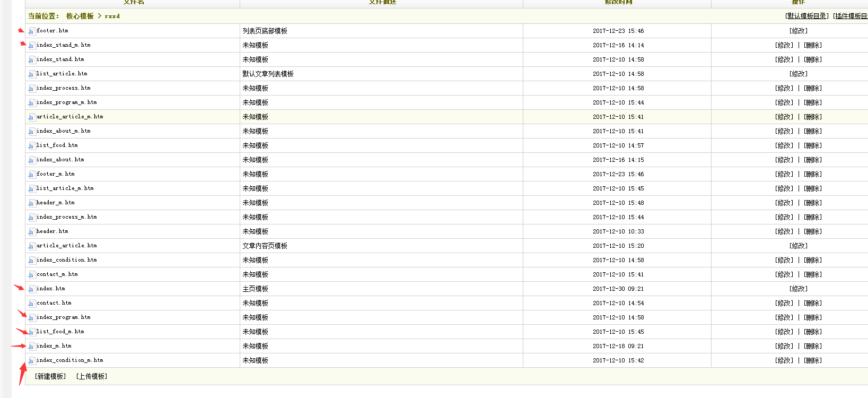Click 修改 for index_stand.htm

click(784, 60)
